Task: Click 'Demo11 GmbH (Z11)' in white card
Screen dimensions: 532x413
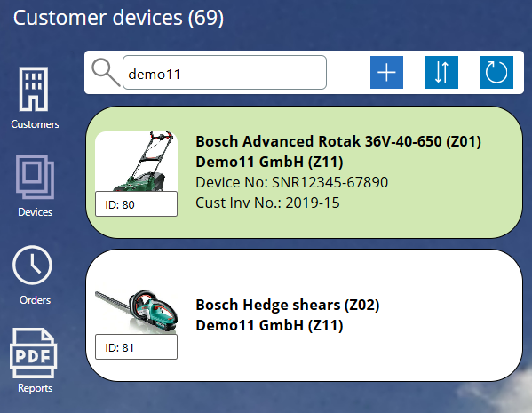Action: [269, 325]
